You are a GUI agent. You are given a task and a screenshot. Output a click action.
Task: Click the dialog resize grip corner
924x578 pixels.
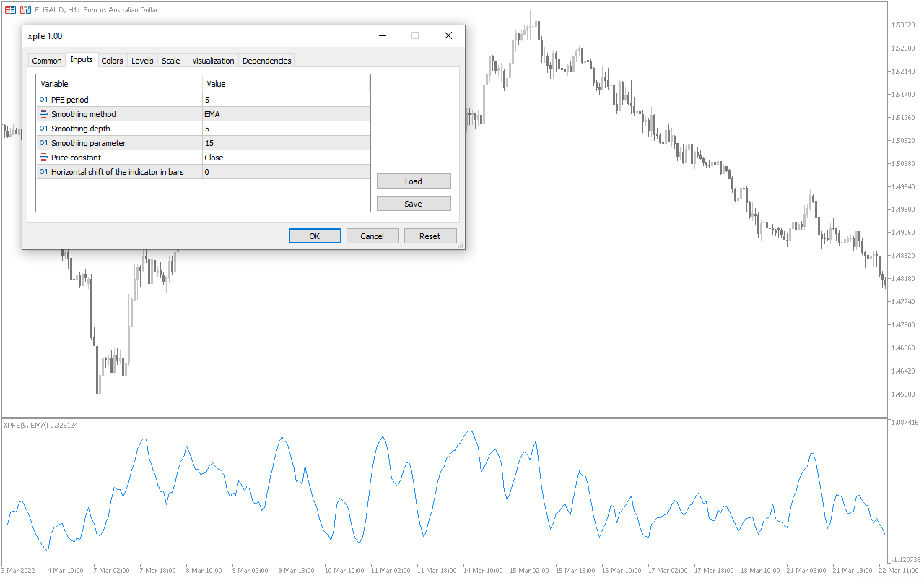[x=461, y=246]
